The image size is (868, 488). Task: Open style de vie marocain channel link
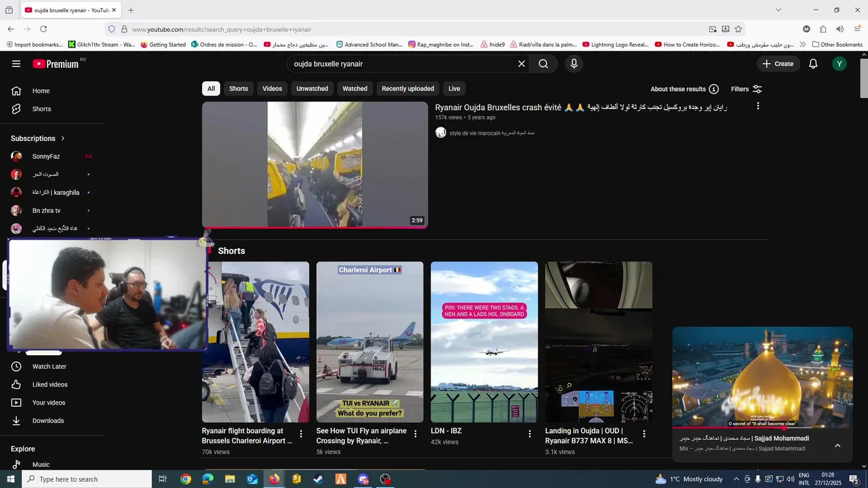tap(492, 133)
